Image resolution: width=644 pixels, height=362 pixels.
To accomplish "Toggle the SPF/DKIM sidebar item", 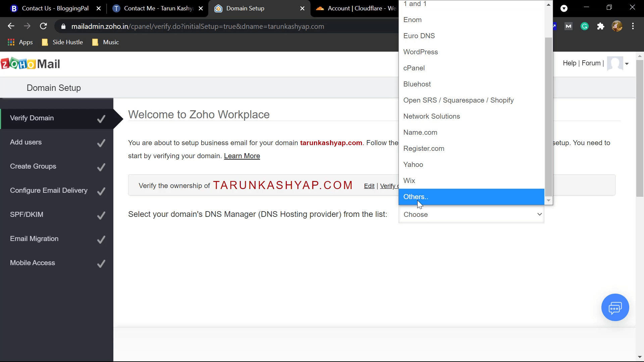I will point(26,215).
